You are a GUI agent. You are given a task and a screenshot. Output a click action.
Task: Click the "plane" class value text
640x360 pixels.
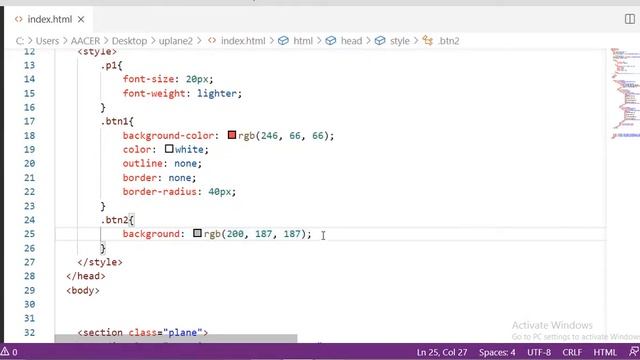[x=182, y=332]
